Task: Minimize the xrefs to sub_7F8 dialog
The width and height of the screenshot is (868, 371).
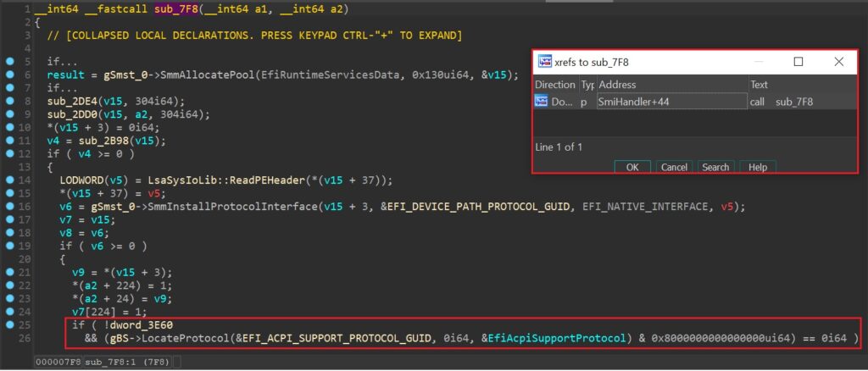Action: point(757,62)
